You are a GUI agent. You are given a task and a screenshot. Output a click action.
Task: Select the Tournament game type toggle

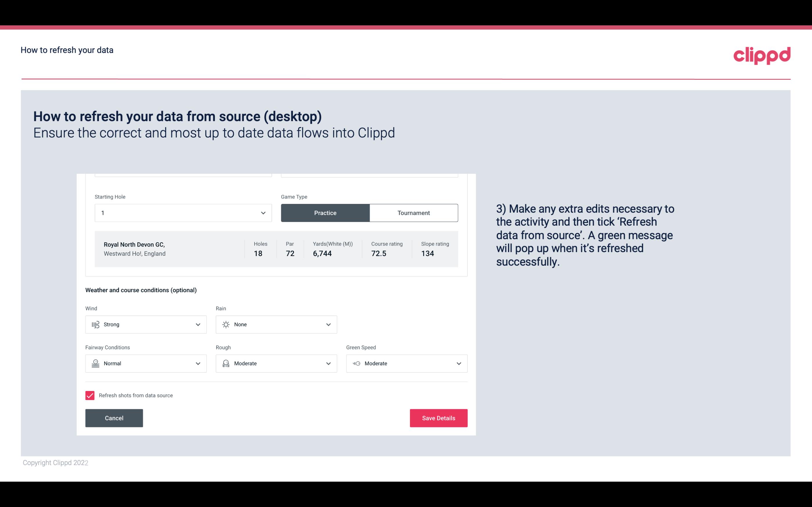[x=413, y=213]
